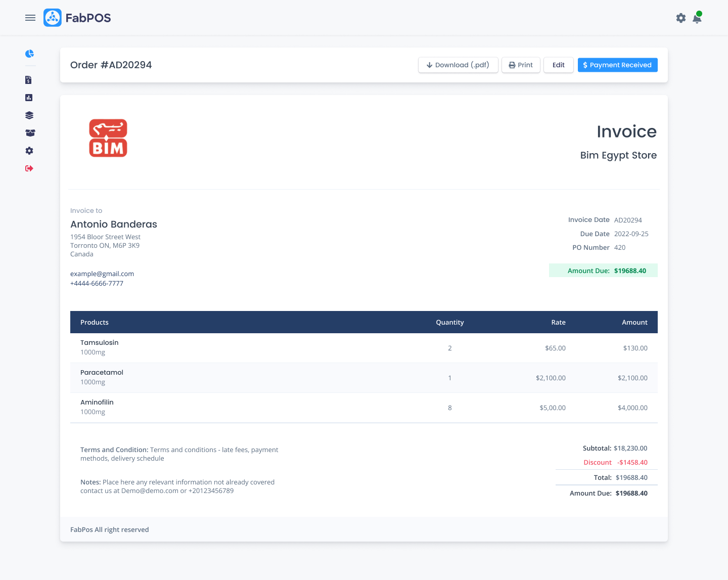The image size is (728, 580).
Task: Click the address line 1954 Bloor Street West
Action: [x=105, y=237]
